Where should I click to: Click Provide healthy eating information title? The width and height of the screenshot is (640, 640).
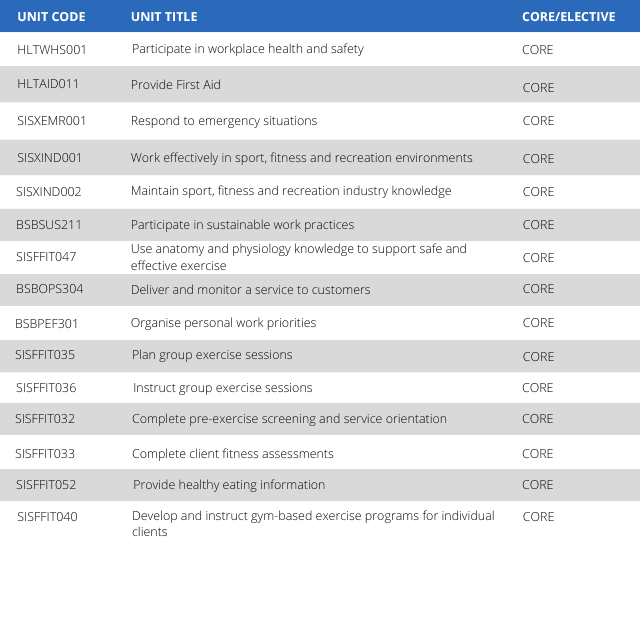[229, 485]
